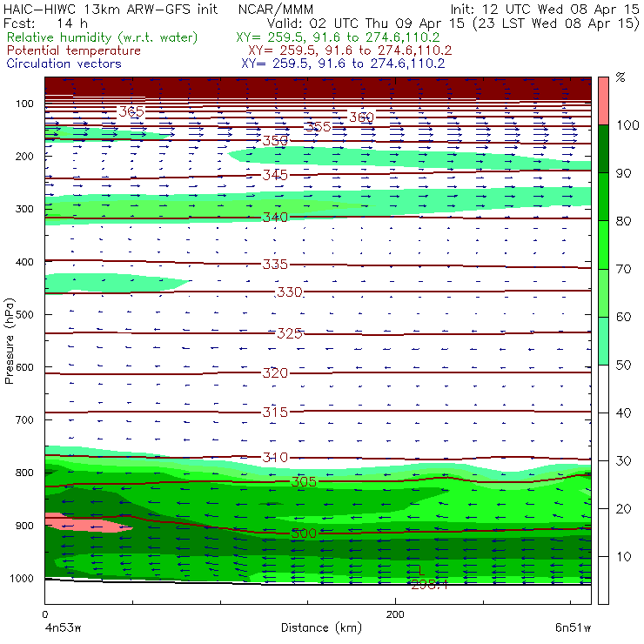
Task: Click the colorbar label 40
Action: click(x=623, y=413)
